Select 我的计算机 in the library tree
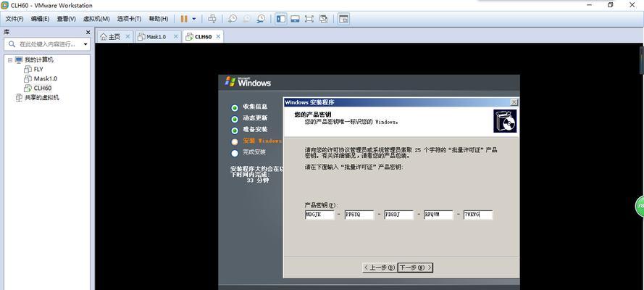The height and width of the screenshot is (290, 644). point(38,60)
